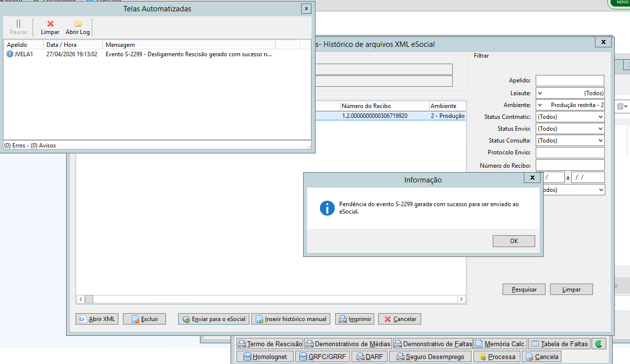Click the '(0) Erros - (0) Avisos' status
The width and height of the screenshot is (630, 364).
point(30,146)
